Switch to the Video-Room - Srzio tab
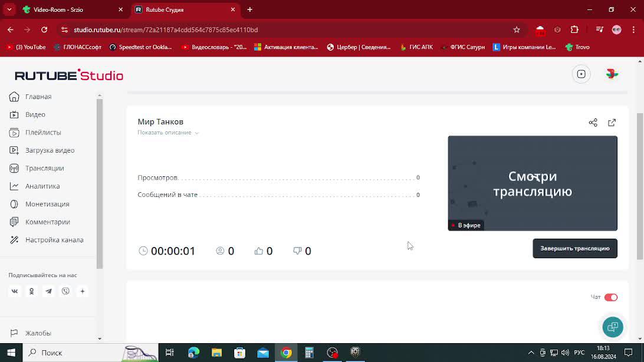This screenshot has height=362, width=644. (73, 9)
